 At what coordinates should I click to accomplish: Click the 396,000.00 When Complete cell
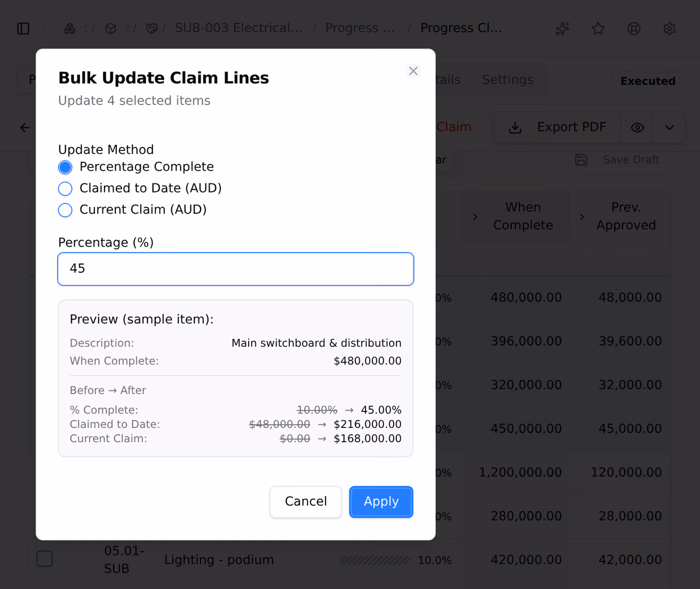[x=526, y=341]
